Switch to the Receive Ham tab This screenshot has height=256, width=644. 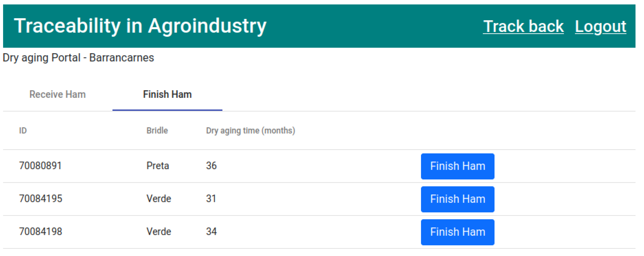pyautogui.click(x=58, y=94)
